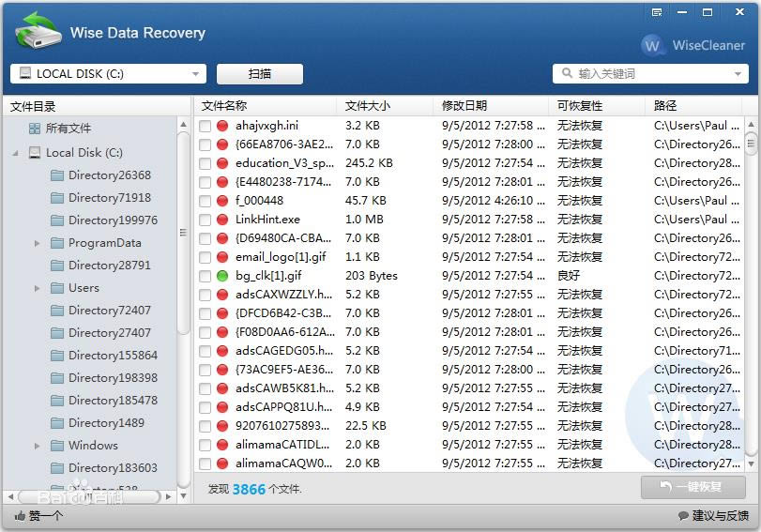
Task: Select 所有文件 in the directory tree
Action: coord(68,129)
